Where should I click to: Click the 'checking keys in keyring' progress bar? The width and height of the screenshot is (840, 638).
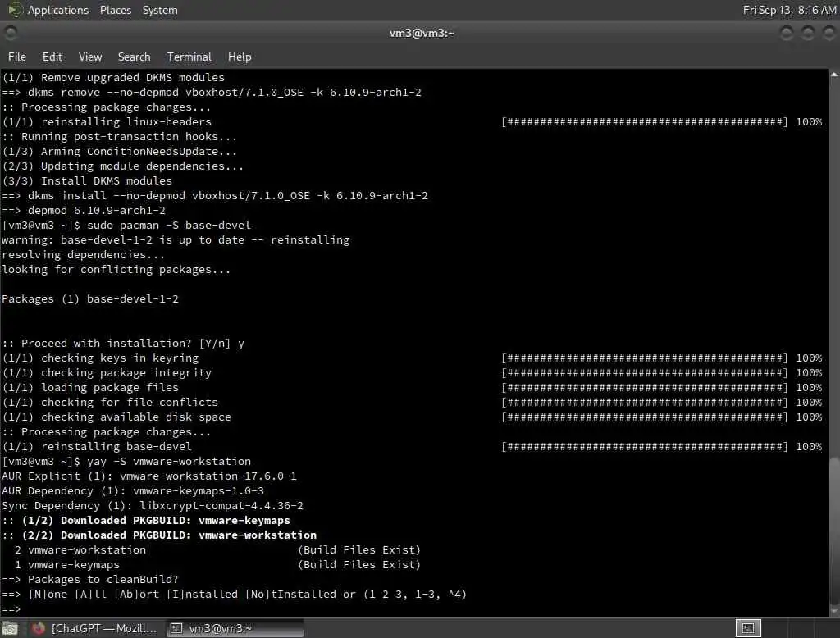[645, 358]
